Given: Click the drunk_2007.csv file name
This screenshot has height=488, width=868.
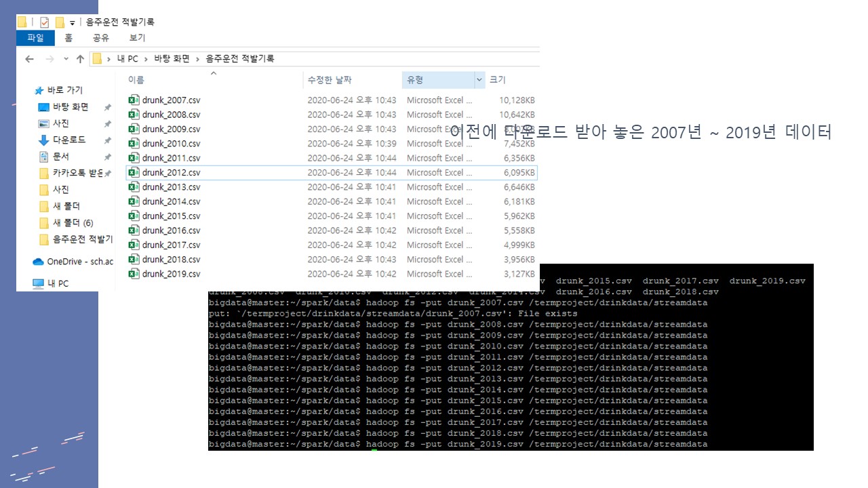Looking at the screenshot, I should [x=171, y=100].
